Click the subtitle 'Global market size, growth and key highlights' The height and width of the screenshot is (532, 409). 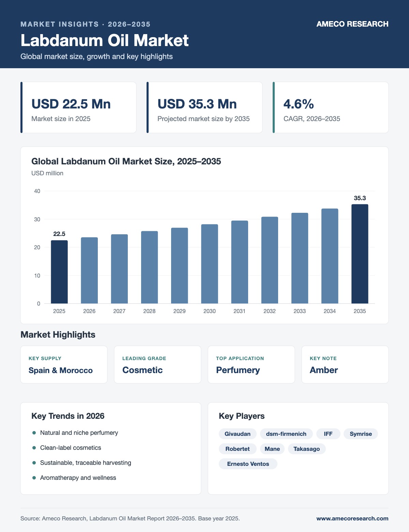[x=96, y=57]
